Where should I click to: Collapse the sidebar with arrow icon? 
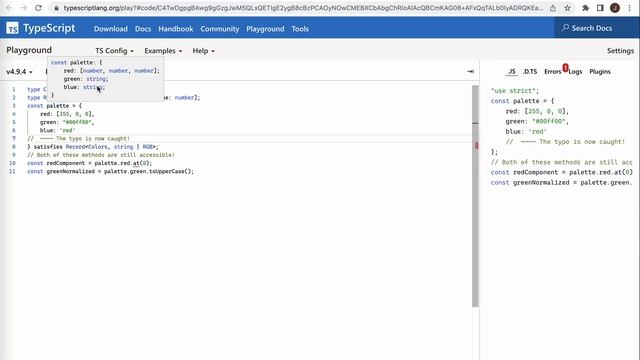pos(470,71)
